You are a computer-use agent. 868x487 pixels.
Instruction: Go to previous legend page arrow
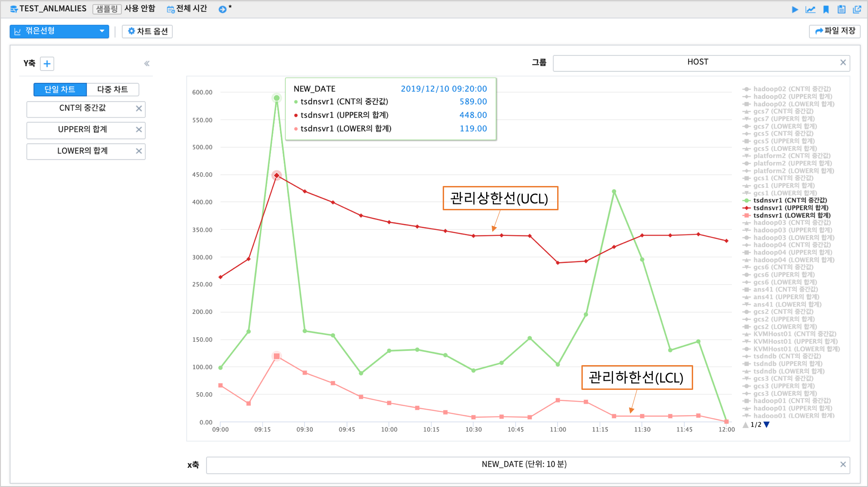click(x=746, y=425)
